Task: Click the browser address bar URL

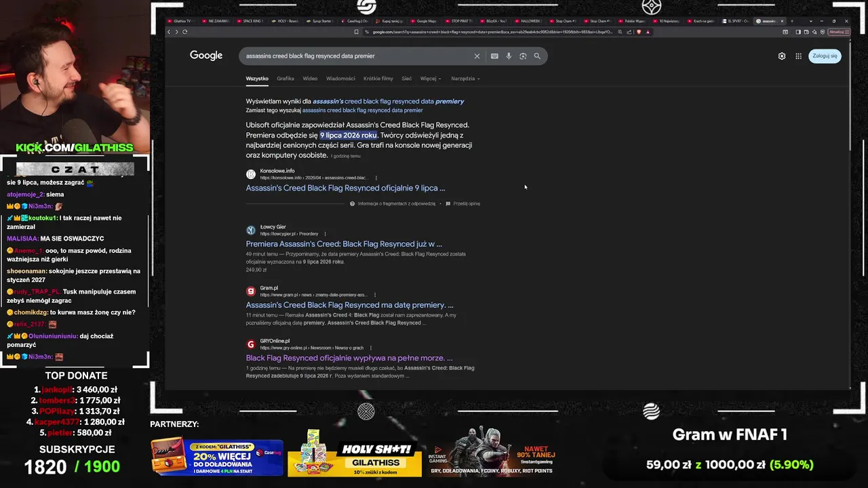Action: [x=492, y=32]
